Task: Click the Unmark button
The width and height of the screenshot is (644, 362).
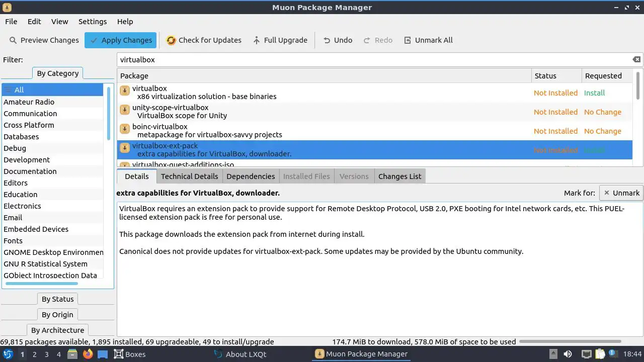Action: point(621,193)
